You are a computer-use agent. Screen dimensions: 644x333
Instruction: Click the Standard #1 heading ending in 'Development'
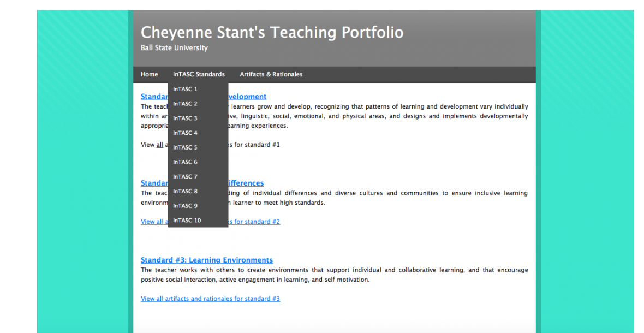(x=247, y=97)
